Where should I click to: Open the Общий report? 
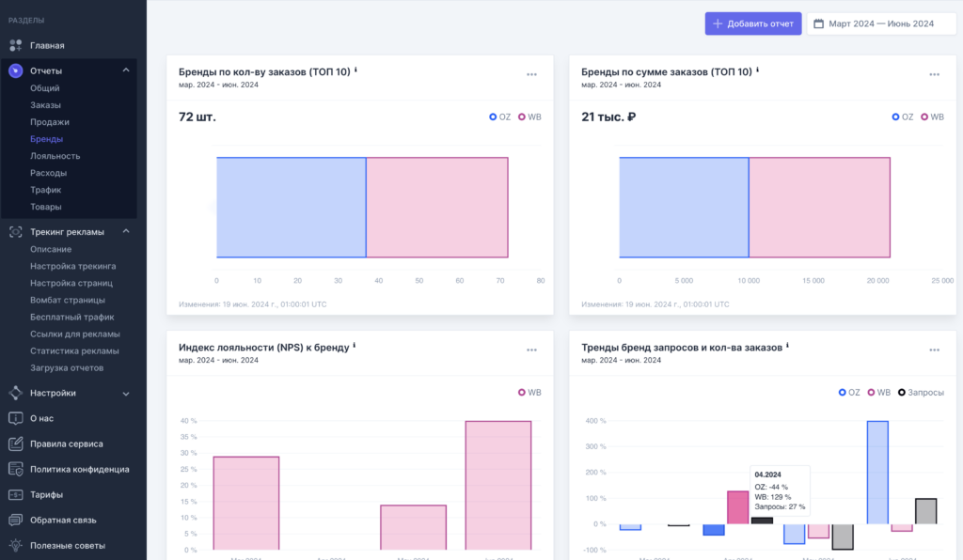pyautogui.click(x=45, y=88)
